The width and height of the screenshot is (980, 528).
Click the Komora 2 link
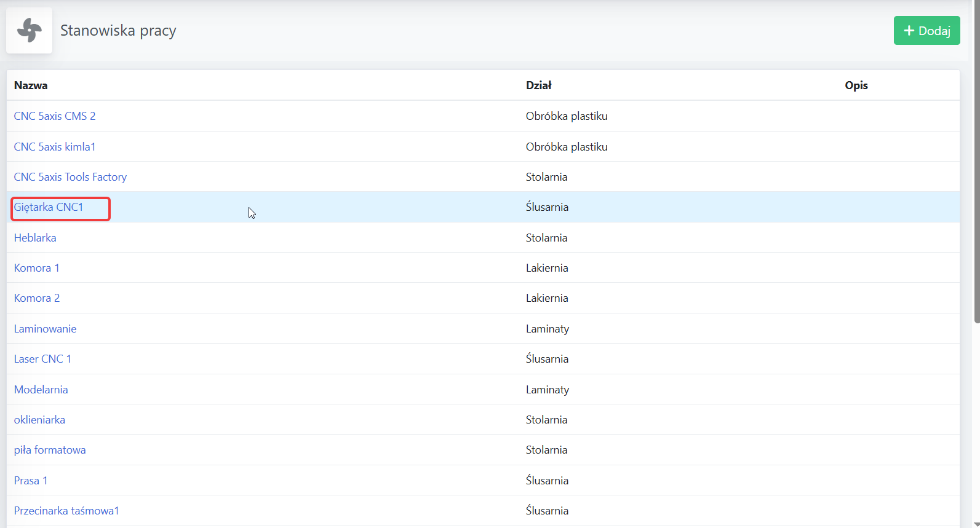pyautogui.click(x=37, y=298)
